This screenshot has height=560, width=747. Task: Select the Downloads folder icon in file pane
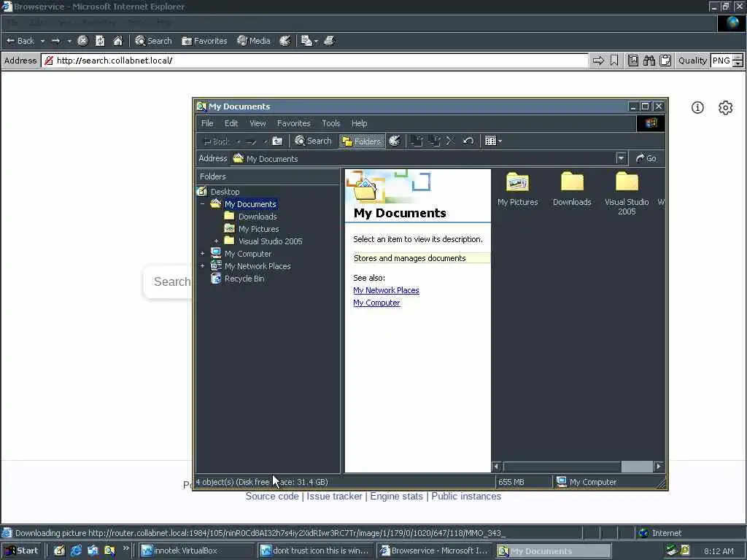(x=572, y=182)
